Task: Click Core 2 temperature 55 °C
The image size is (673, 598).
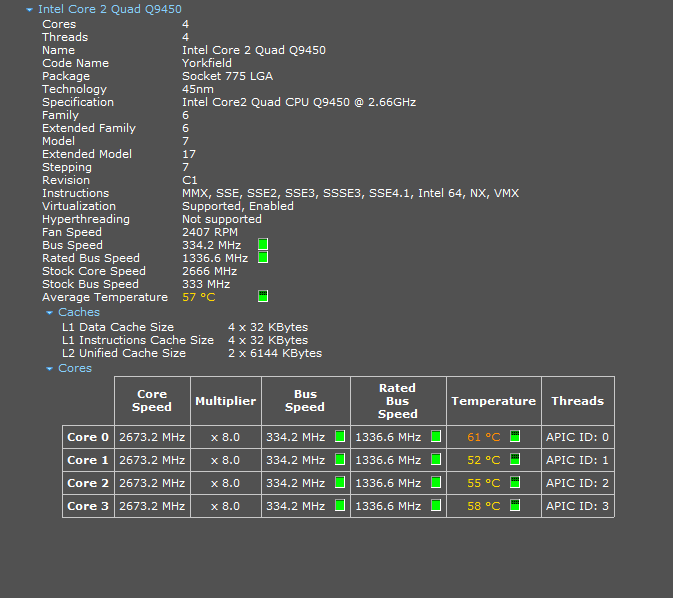Action: [484, 483]
